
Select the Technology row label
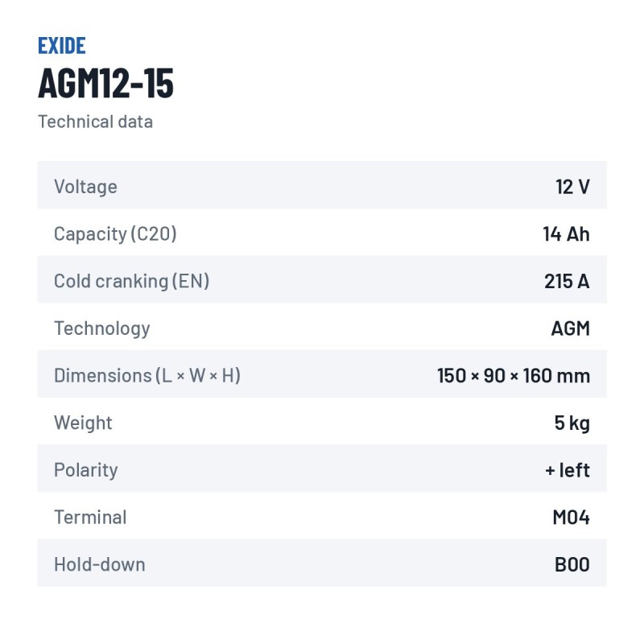pyautogui.click(x=102, y=328)
